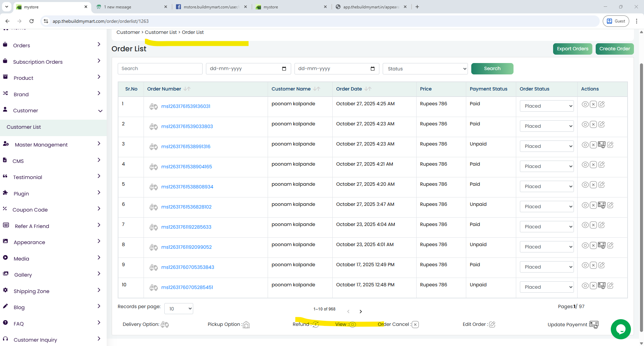Open Records per page dropdown

pos(179,308)
